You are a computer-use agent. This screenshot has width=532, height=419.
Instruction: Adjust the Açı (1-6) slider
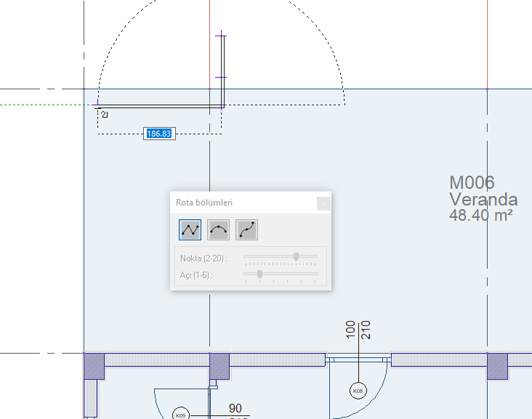[259, 274]
